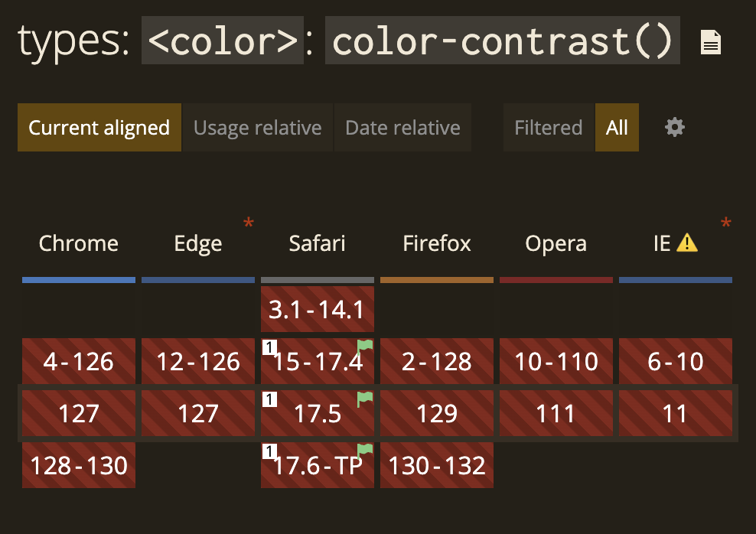
Task: Select Chrome 4-126 cell
Action: pyautogui.click(x=79, y=361)
